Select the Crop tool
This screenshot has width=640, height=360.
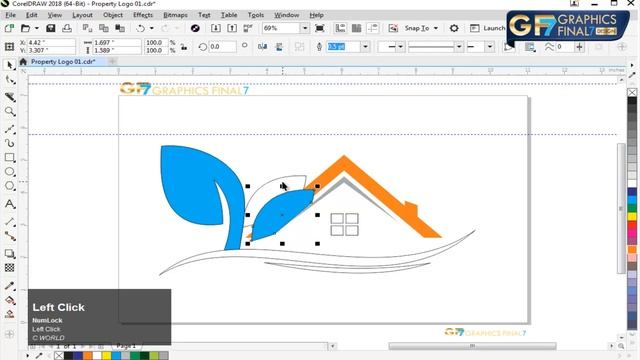click(10, 97)
